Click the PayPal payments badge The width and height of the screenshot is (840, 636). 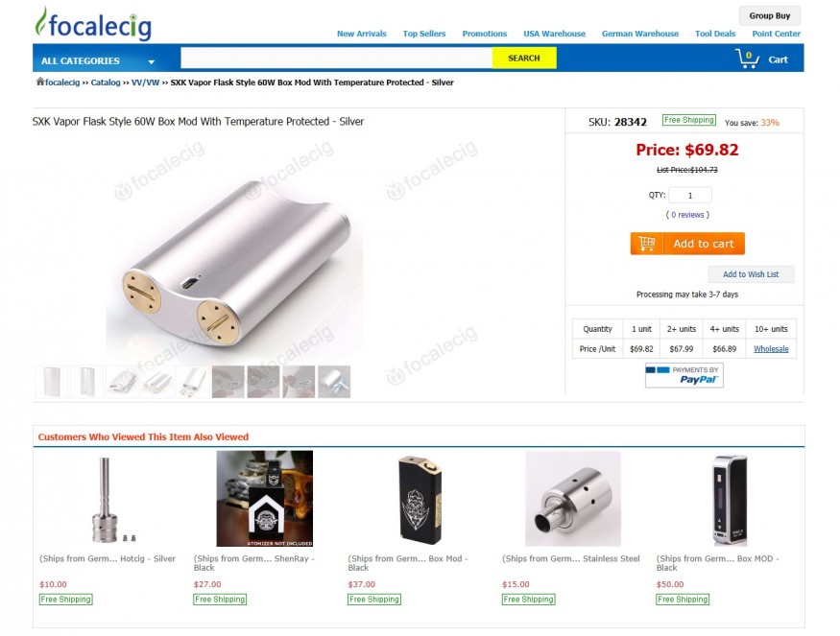tap(684, 375)
